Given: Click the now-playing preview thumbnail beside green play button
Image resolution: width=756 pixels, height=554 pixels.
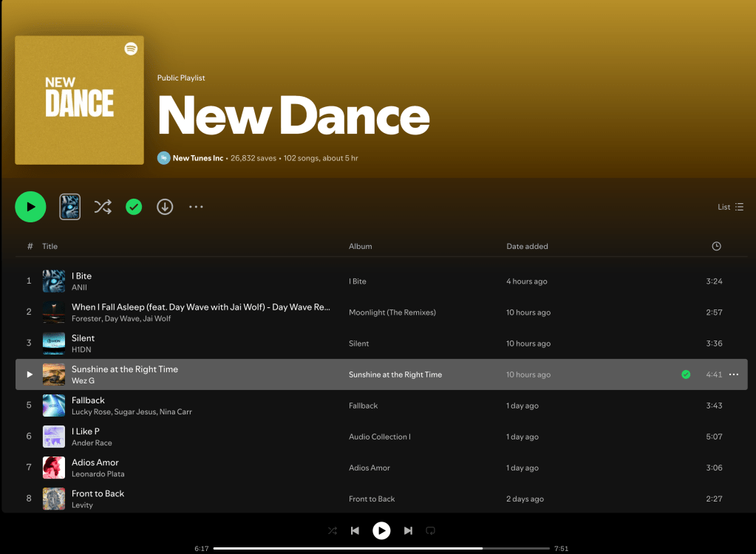Looking at the screenshot, I should tap(70, 207).
